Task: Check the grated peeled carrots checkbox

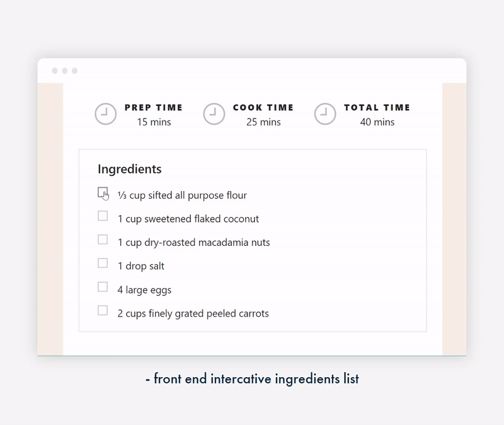Action: (x=103, y=310)
